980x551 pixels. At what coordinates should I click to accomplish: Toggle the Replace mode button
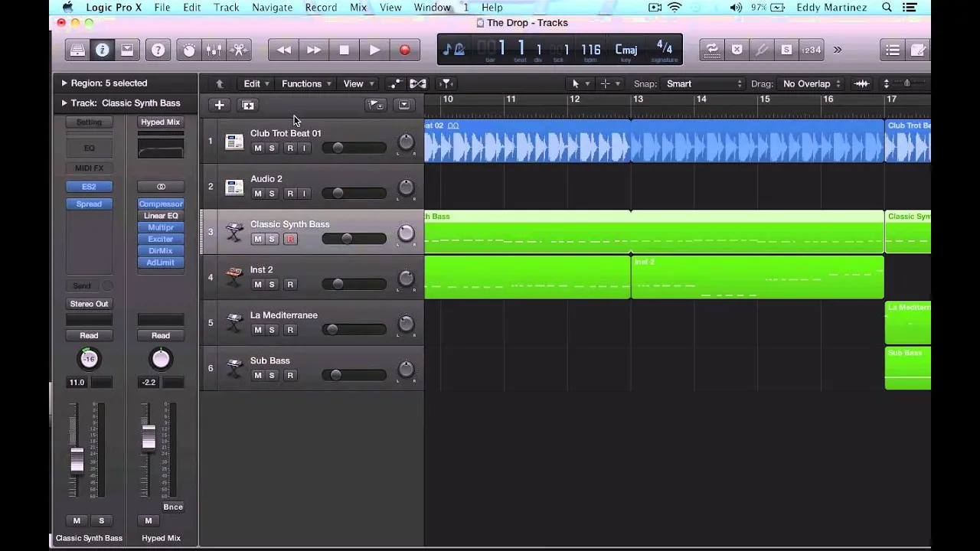tap(737, 50)
